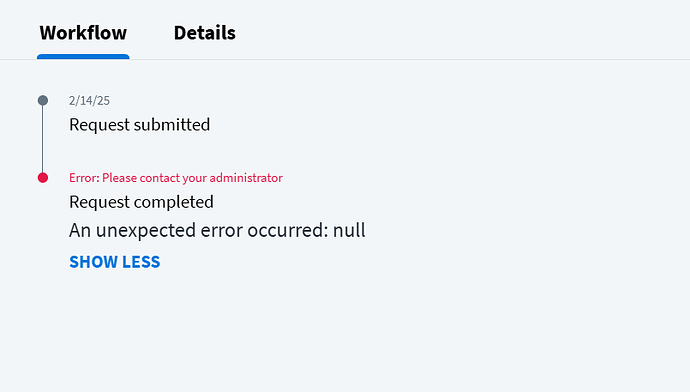This screenshot has width=690, height=392.
Task: Click the Request submitted step title
Action: [x=139, y=125]
